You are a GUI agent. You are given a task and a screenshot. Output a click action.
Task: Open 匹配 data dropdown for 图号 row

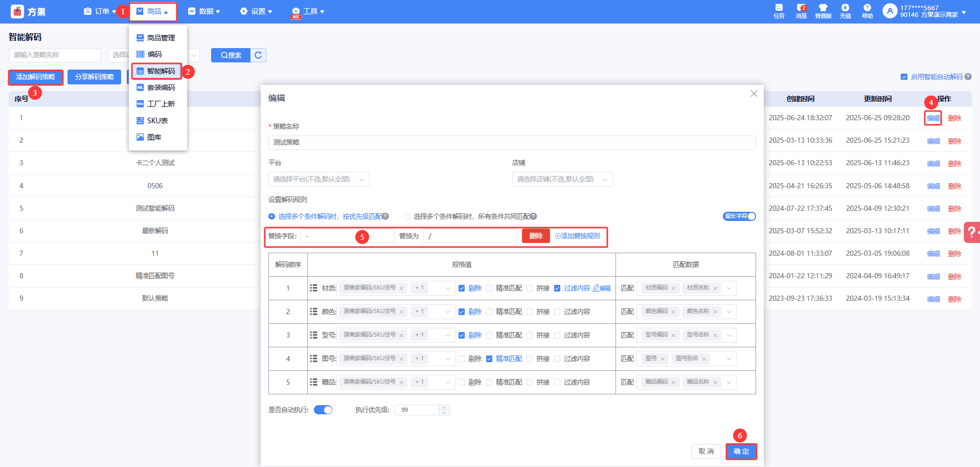[x=729, y=359]
